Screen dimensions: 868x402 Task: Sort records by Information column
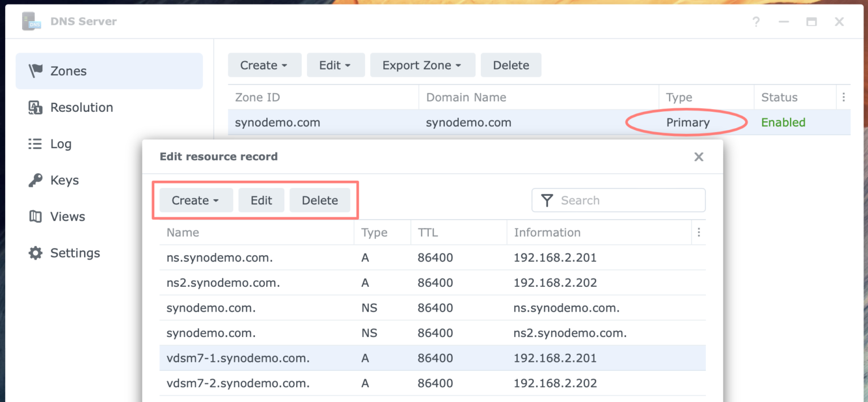pyautogui.click(x=599, y=233)
